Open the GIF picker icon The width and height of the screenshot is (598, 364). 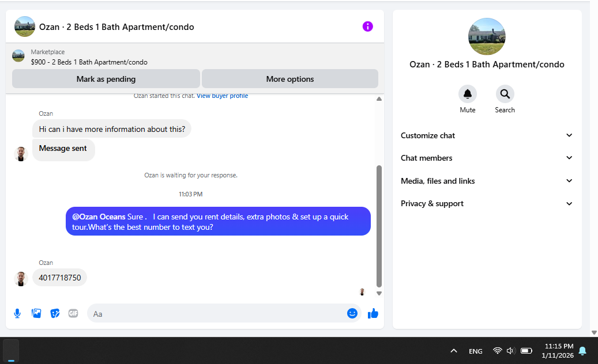tap(73, 313)
